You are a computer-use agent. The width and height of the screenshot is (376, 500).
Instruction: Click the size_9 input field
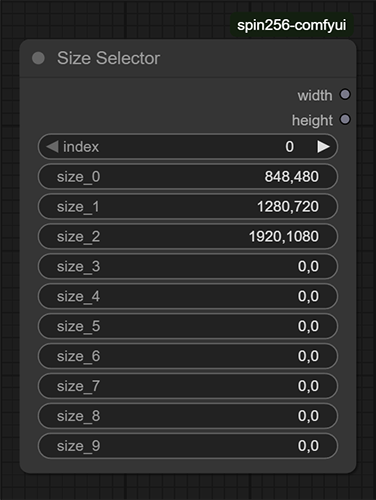(188, 446)
